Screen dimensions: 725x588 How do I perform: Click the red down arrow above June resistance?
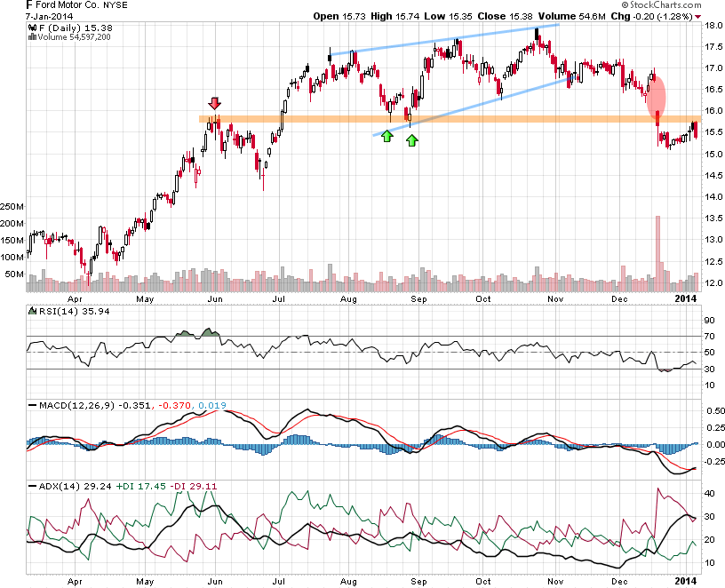click(214, 103)
